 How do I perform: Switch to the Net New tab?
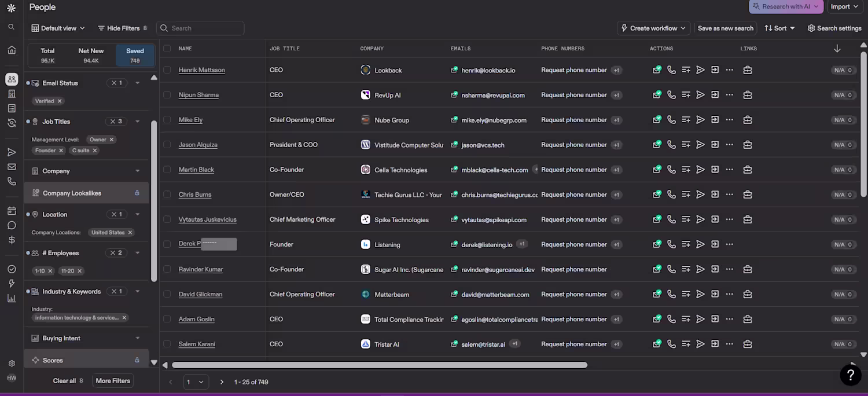pyautogui.click(x=91, y=55)
